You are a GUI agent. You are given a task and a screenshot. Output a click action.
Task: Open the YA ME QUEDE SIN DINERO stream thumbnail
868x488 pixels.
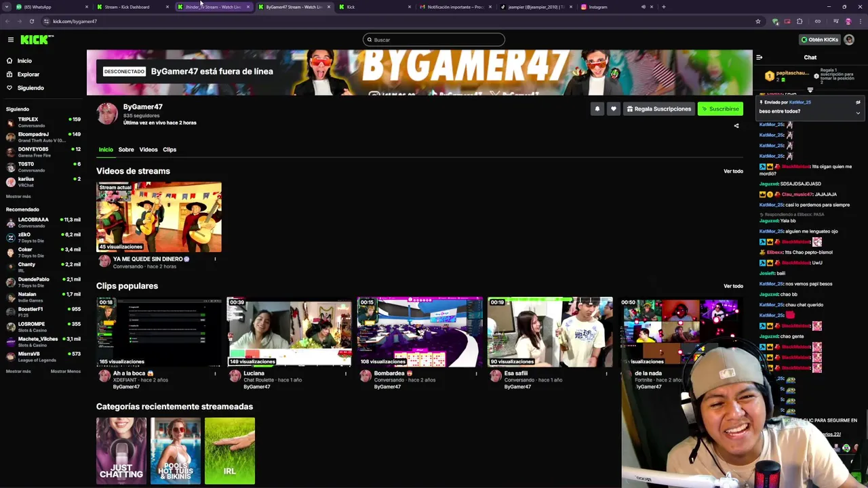159,217
